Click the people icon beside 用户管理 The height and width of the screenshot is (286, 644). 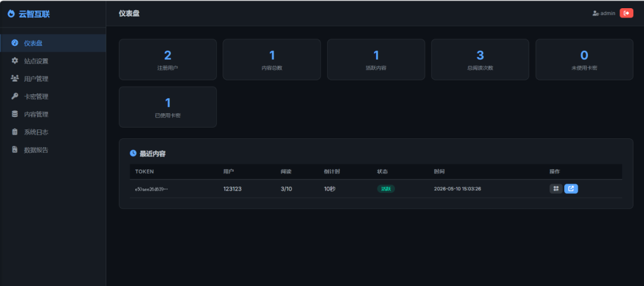pos(15,79)
